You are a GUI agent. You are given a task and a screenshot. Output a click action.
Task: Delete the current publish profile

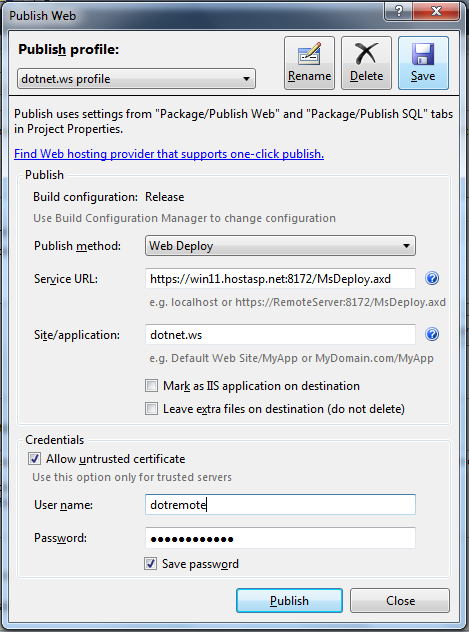click(366, 63)
